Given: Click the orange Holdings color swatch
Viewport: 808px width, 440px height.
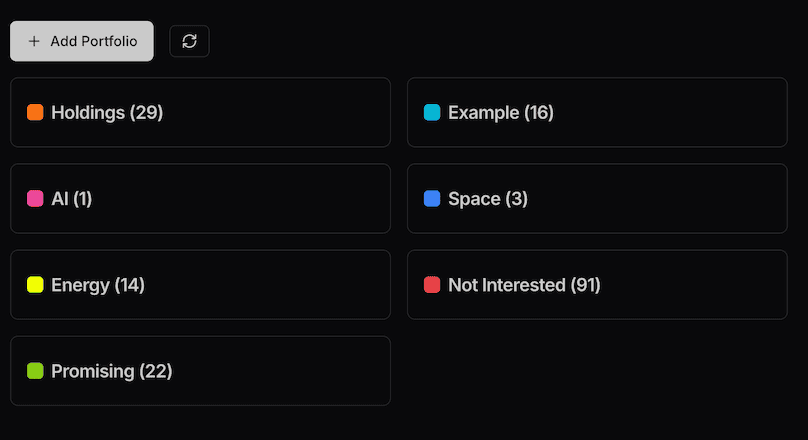Looking at the screenshot, I should tap(35, 112).
